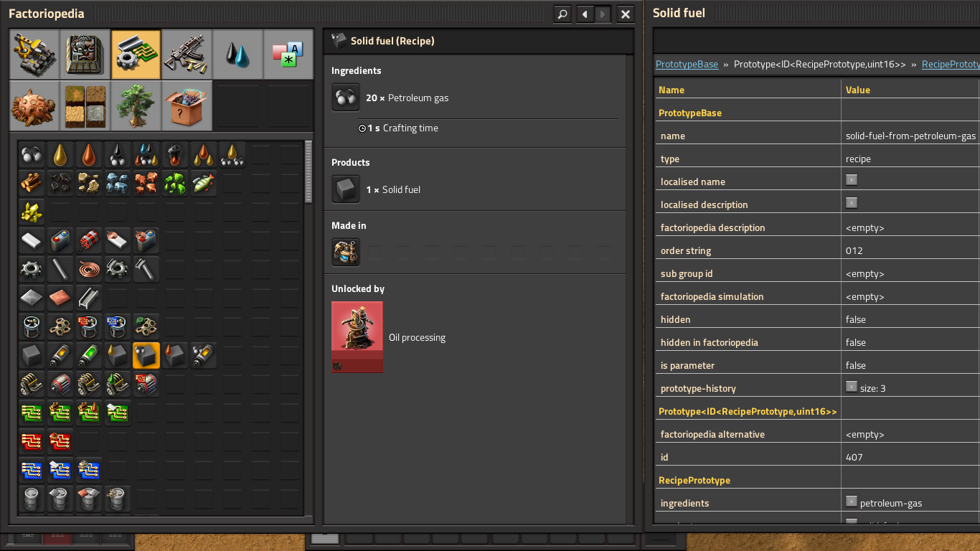This screenshot has width=980, height=551.
Task: Follow the RecipePrototype breadcrumb link
Action: click(x=951, y=65)
